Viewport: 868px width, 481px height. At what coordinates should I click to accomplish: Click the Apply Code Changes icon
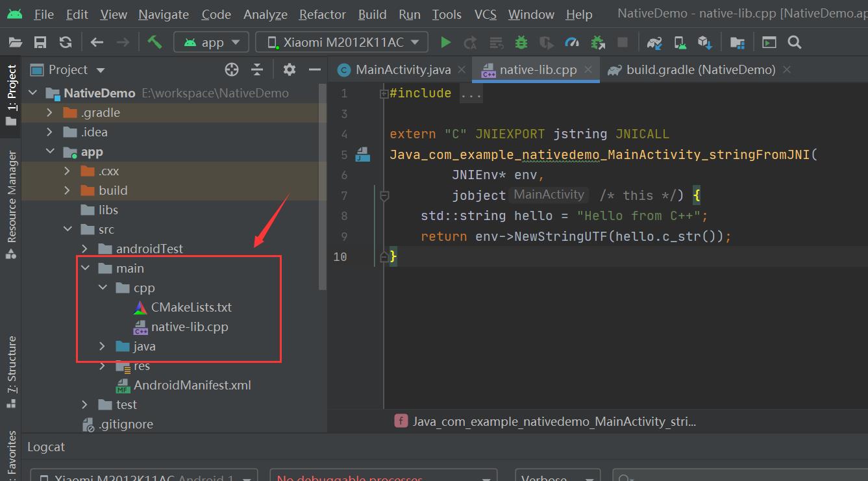[496, 43]
